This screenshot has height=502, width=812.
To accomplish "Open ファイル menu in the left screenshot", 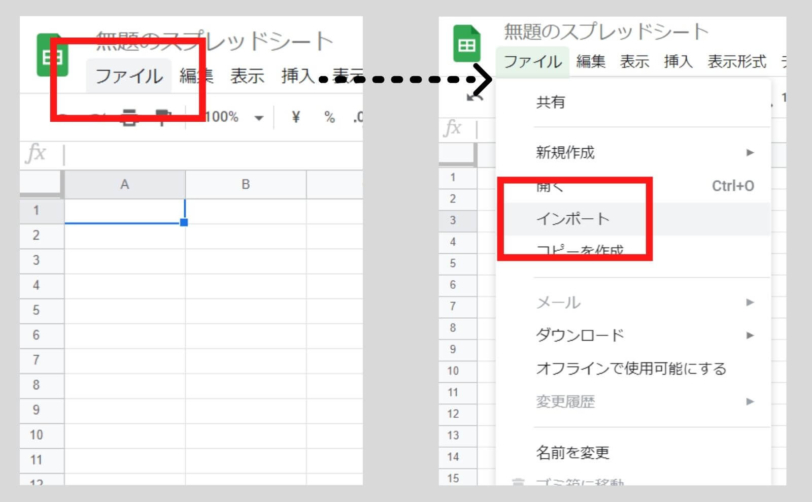I will (x=129, y=76).
